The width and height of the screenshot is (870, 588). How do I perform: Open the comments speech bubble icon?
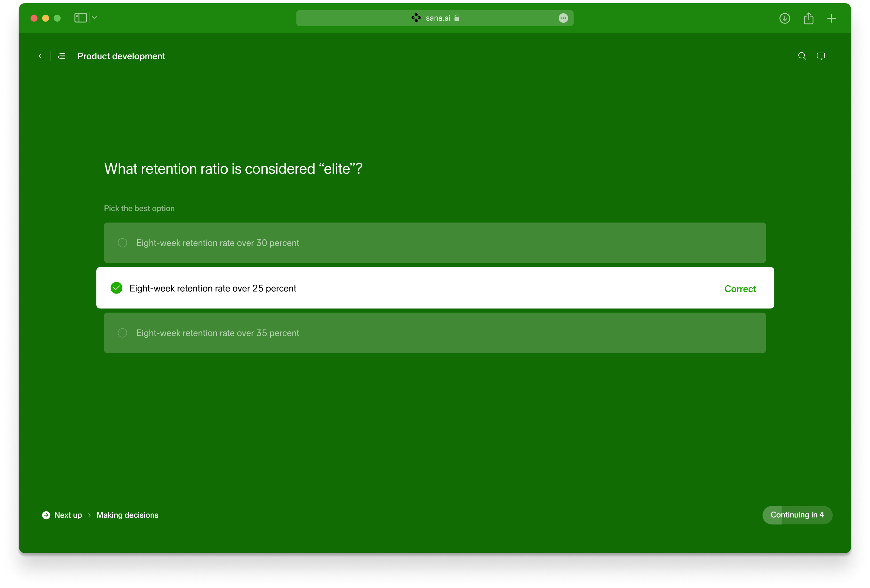821,56
